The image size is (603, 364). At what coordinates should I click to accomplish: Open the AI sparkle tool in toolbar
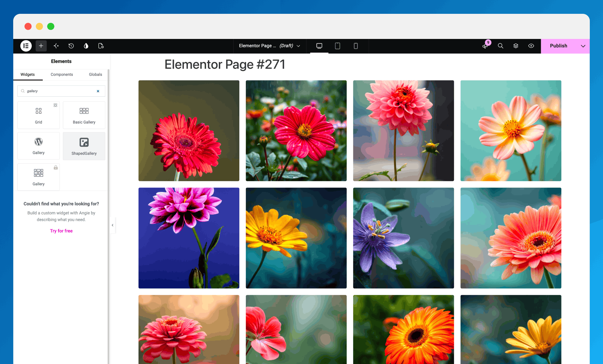click(x=56, y=46)
